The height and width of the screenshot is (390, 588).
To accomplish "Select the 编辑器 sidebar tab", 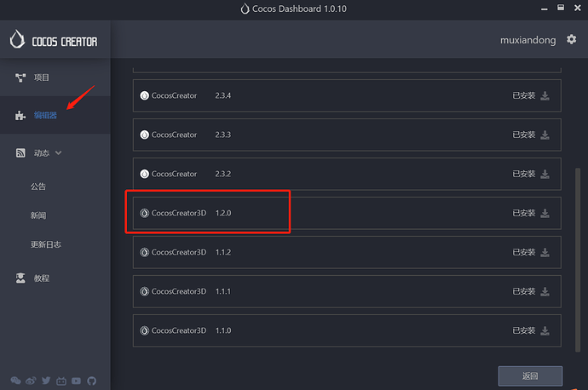I will point(45,115).
